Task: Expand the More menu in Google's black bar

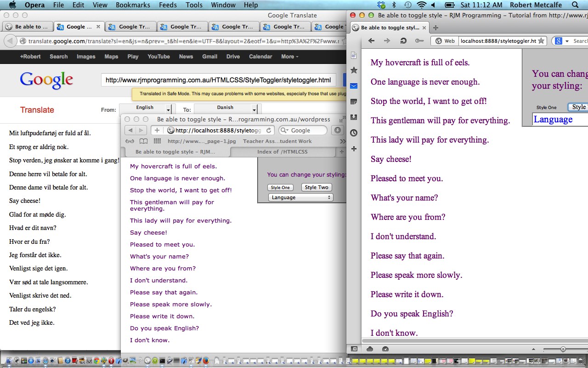Action: pos(289,57)
